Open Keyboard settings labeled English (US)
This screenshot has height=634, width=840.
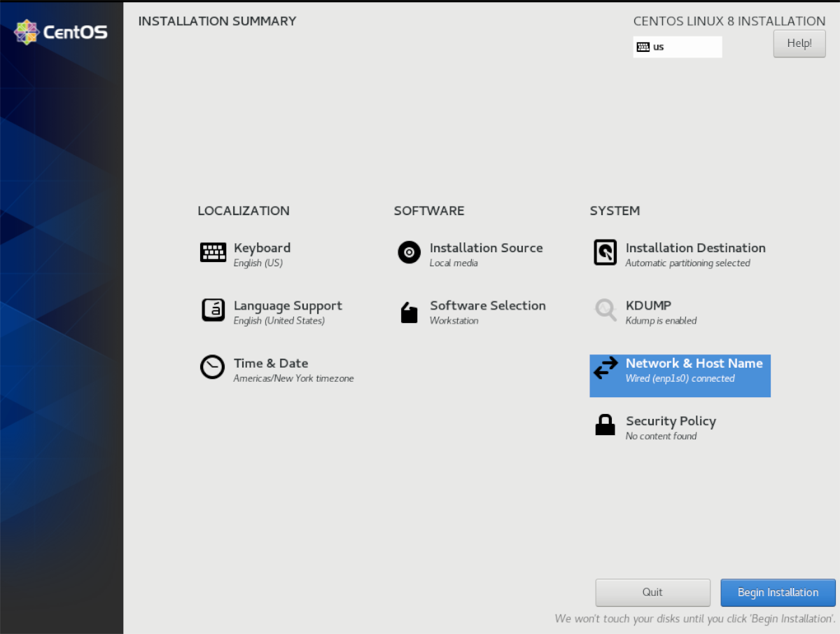tap(262, 254)
